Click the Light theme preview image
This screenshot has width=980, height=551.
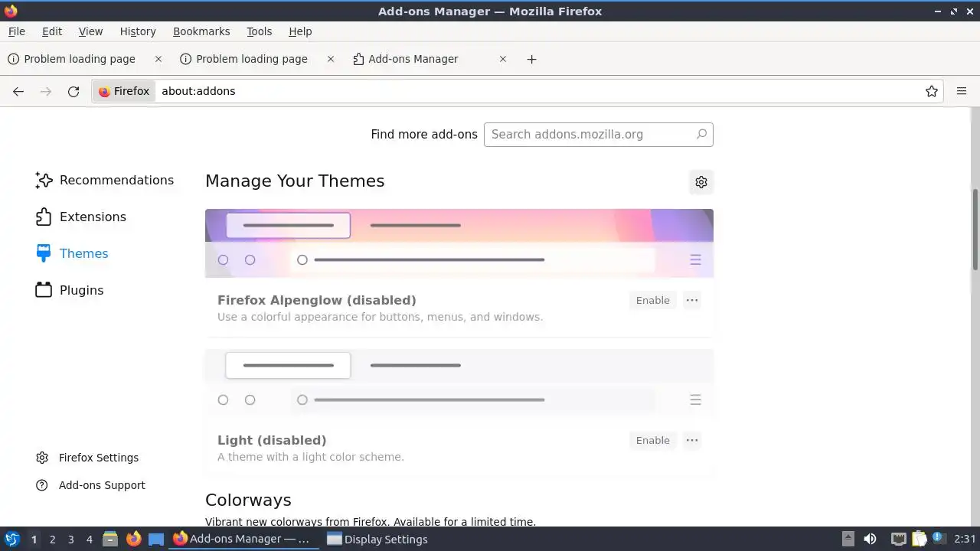coord(459,383)
